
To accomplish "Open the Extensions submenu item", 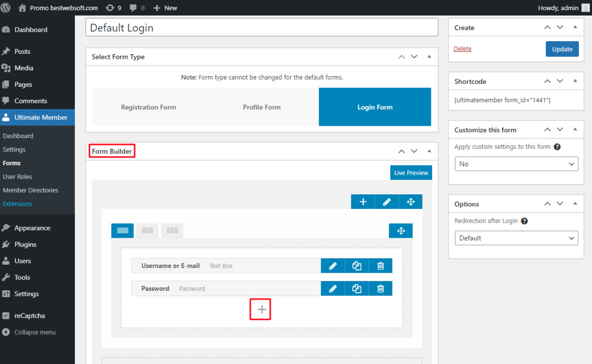I will (17, 204).
